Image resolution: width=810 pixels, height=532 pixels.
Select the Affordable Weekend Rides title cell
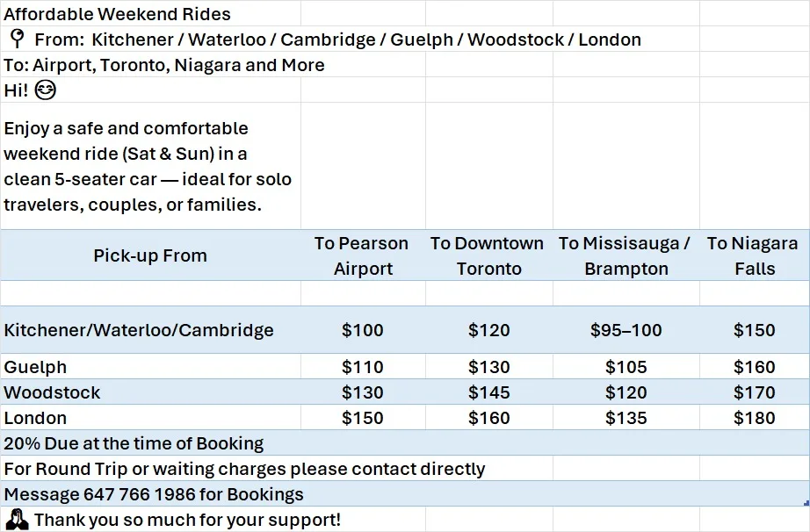pos(151,13)
